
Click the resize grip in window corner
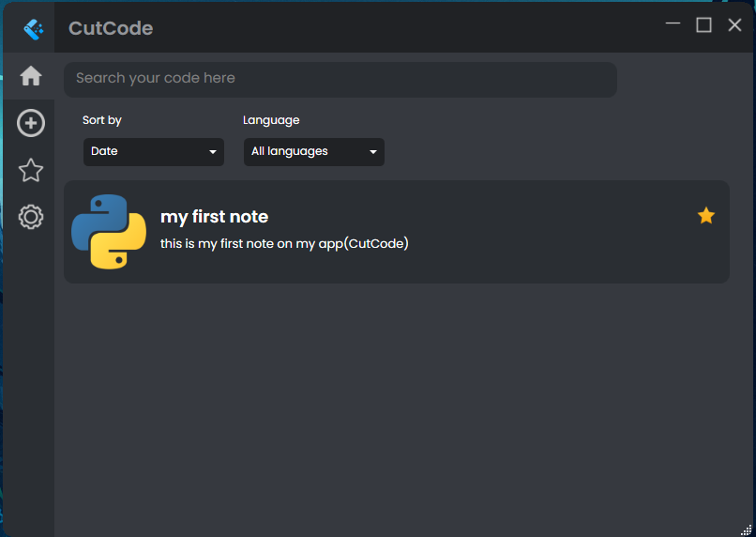pyautogui.click(x=747, y=530)
